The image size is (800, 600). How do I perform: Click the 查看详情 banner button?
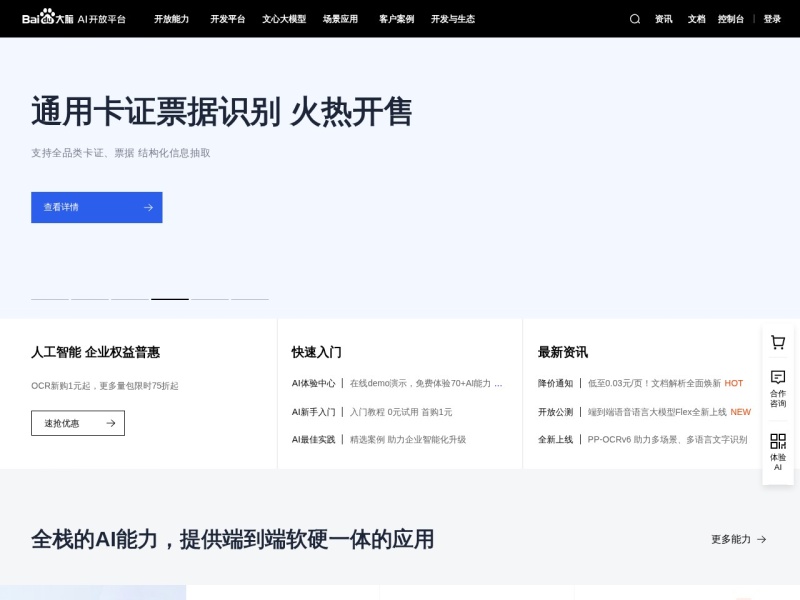[x=97, y=207]
